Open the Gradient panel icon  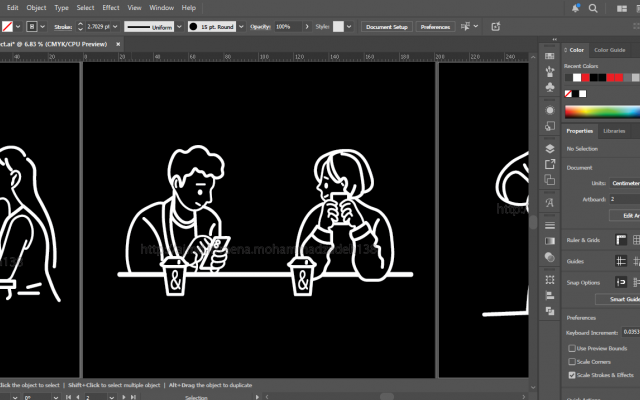click(x=550, y=241)
